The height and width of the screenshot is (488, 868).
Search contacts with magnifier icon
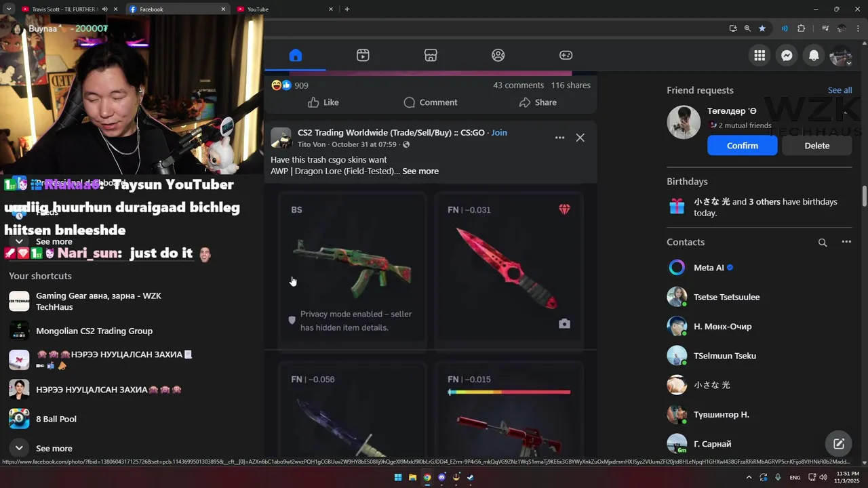click(823, 243)
